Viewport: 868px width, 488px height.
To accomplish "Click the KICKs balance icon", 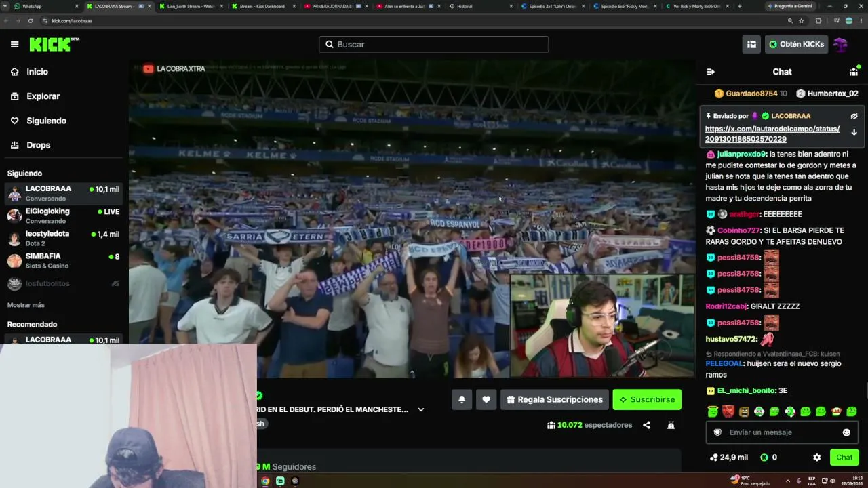I will (764, 457).
